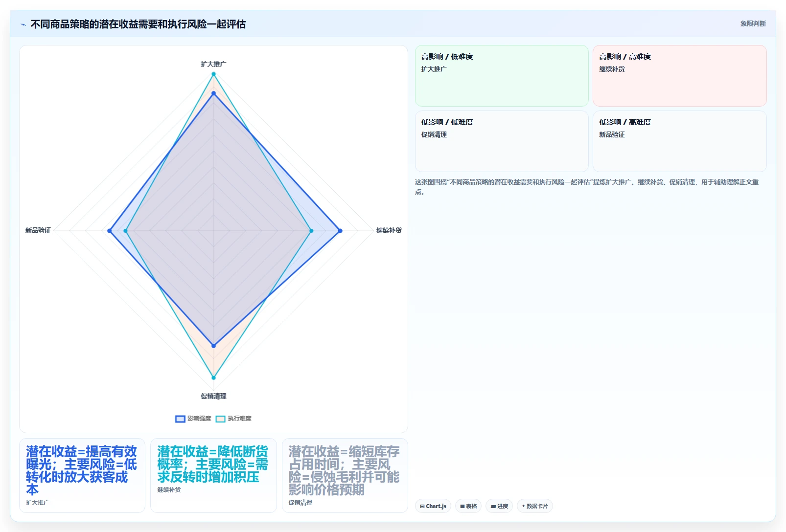Click the blue 影响强度 point on 促销清理 axis
The width and height of the screenshot is (786, 532).
click(x=213, y=346)
